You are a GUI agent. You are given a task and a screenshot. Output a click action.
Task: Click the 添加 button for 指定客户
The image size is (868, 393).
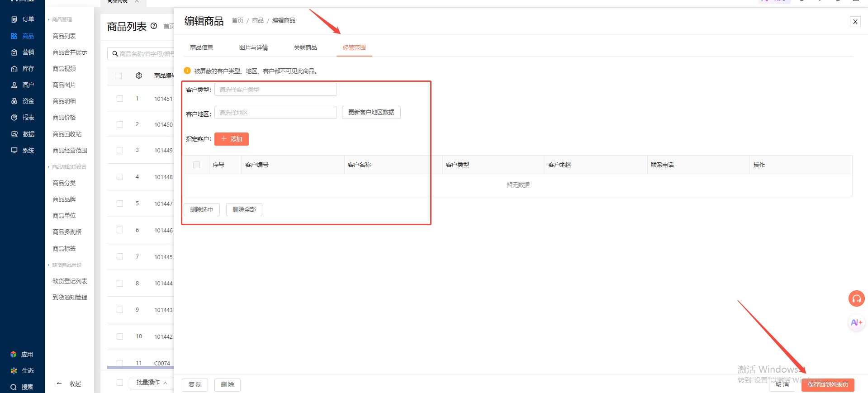click(232, 139)
